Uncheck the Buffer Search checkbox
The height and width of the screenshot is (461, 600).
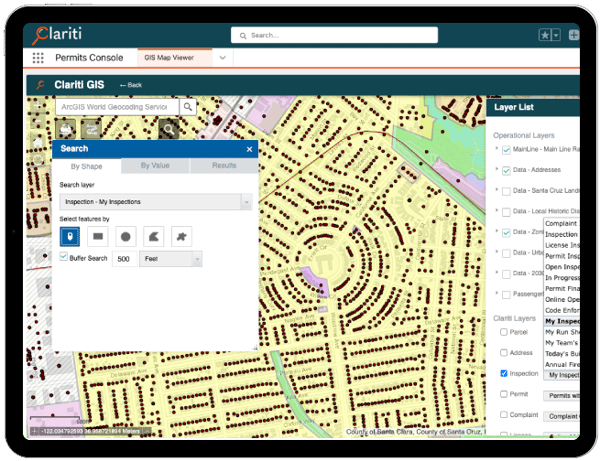coord(64,257)
